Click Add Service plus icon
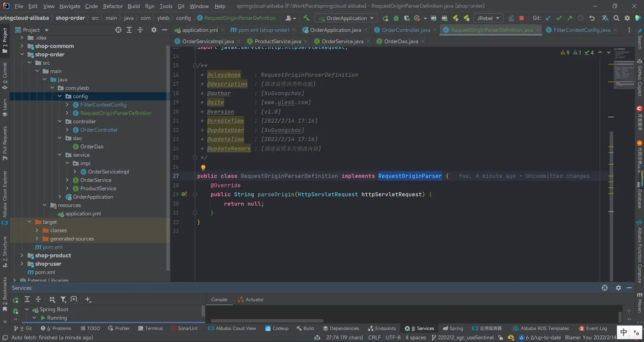 [x=88, y=300]
